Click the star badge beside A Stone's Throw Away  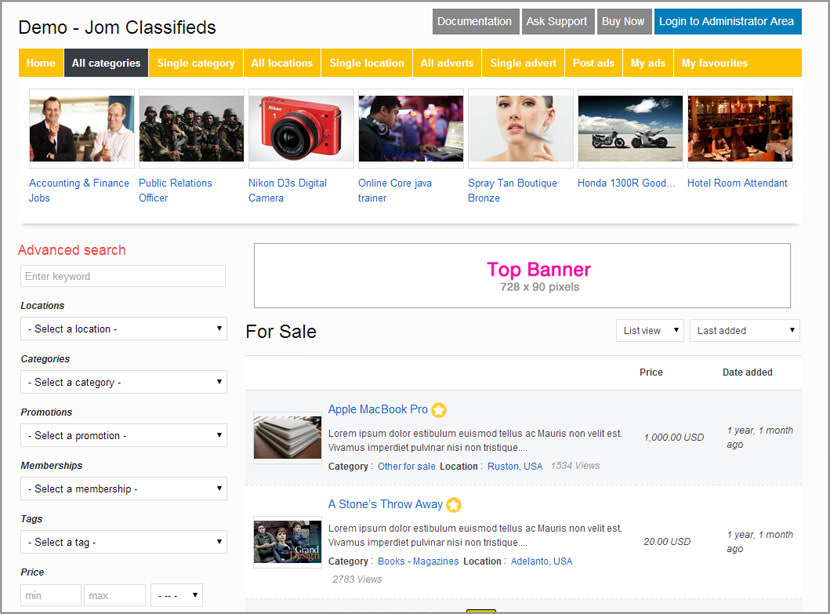(x=454, y=505)
